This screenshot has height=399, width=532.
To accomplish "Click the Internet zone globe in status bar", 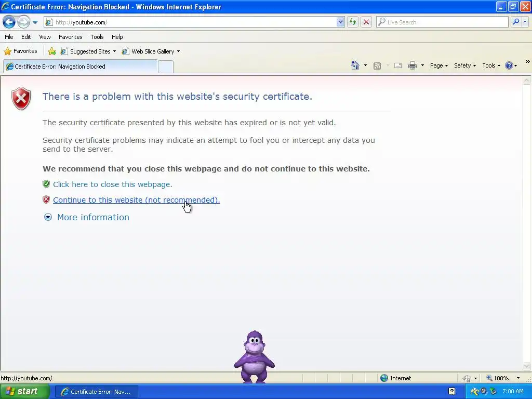I will coord(384,378).
